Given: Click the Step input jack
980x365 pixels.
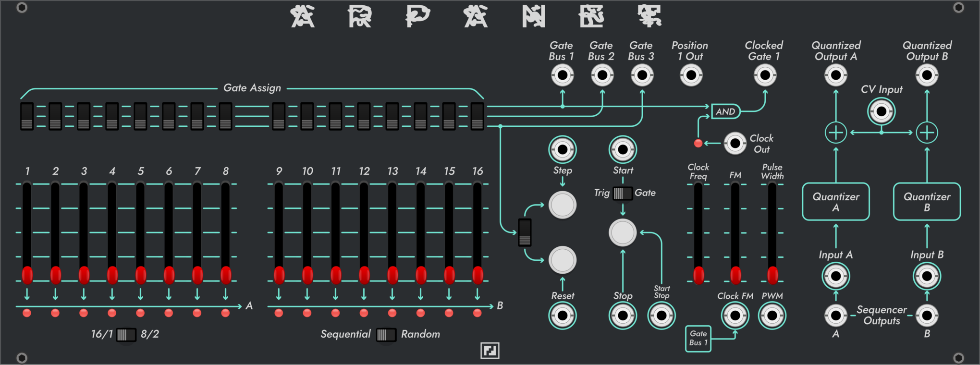Looking at the screenshot, I should 562,150.
